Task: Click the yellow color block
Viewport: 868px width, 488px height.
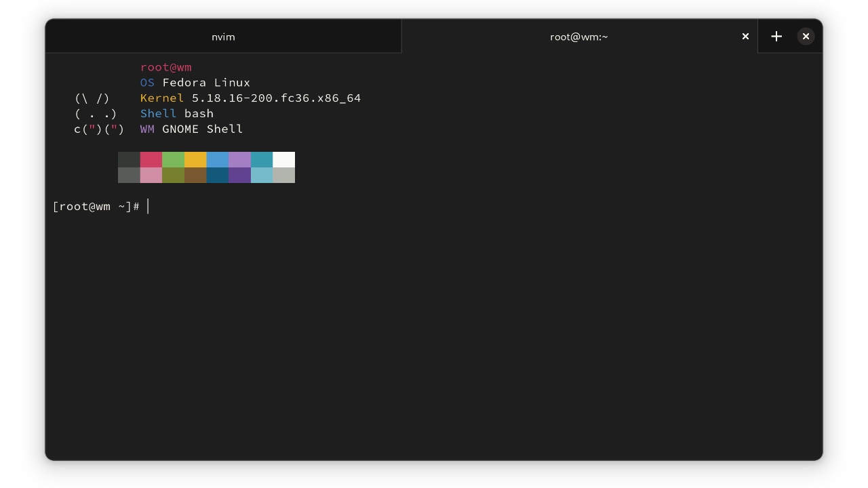Action: coord(195,159)
